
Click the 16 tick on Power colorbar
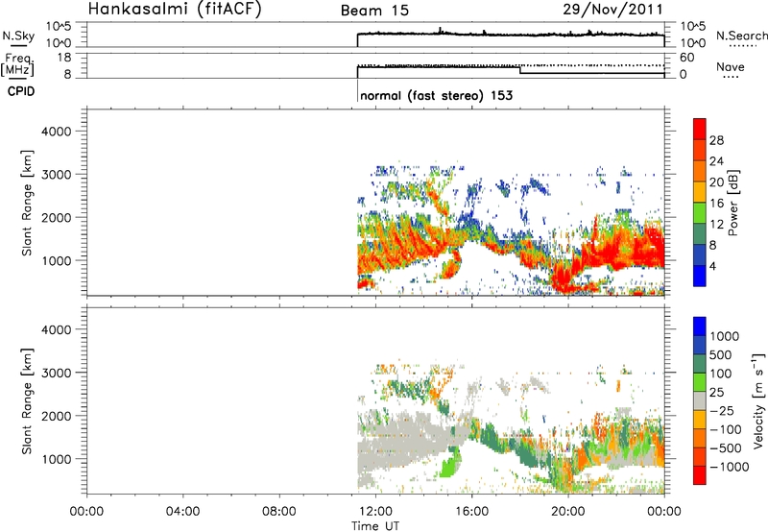tap(716, 204)
